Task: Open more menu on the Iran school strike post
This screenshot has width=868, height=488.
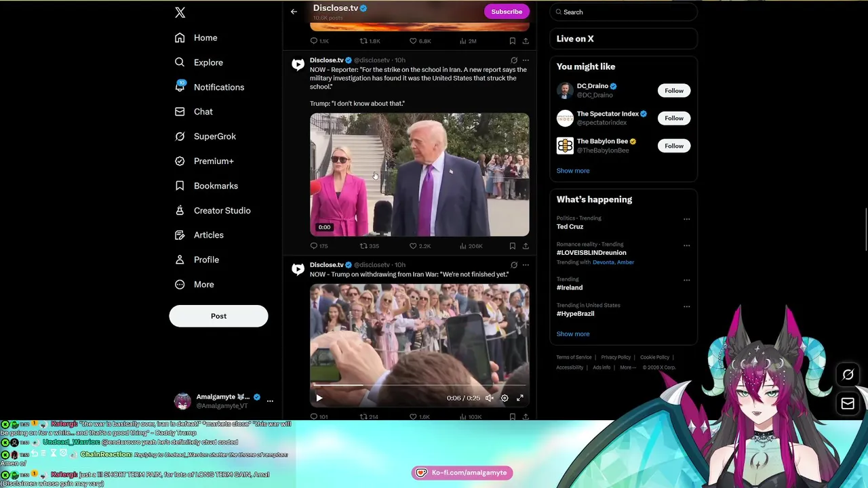Action: point(526,60)
